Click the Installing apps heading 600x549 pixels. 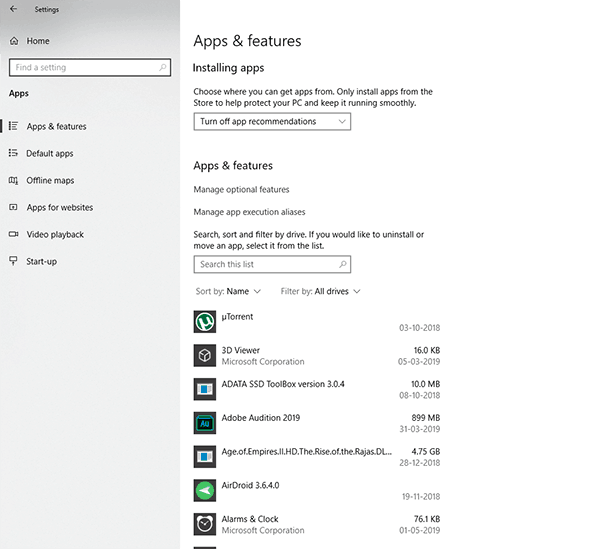(228, 68)
